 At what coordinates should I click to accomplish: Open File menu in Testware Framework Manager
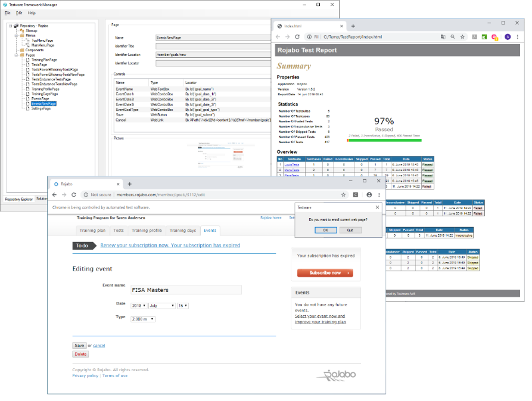[8, 13]
